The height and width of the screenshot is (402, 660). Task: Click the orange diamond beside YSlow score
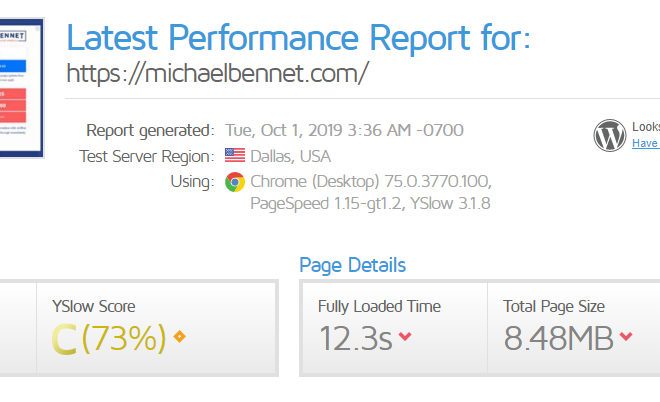click(x=180, y=336)
